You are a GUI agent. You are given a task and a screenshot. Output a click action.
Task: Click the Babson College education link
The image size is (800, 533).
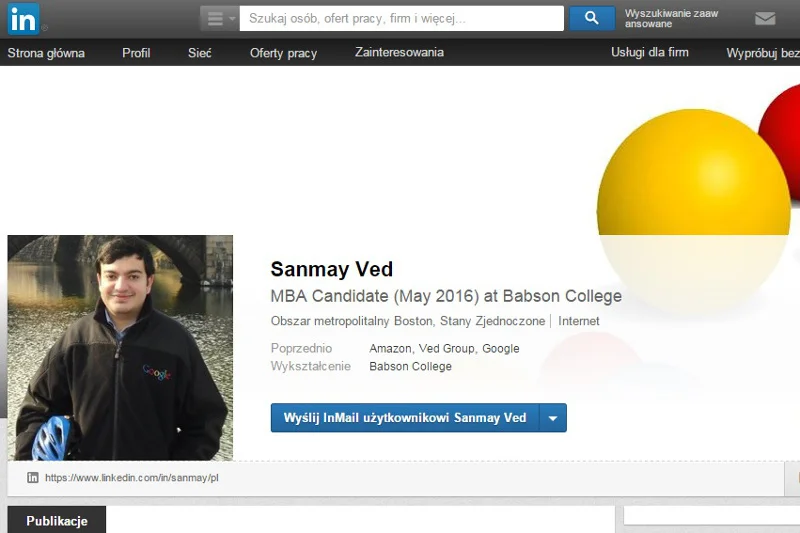click(410, 366)
